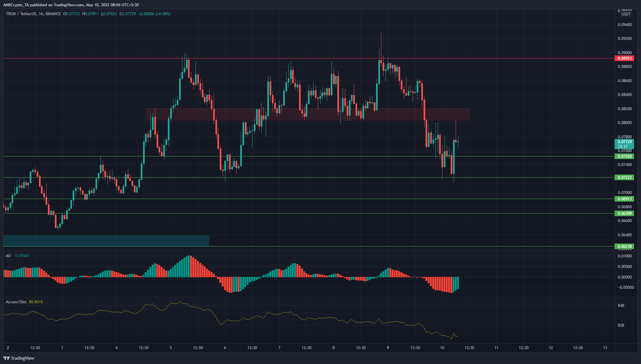Click the published-by header text at top
This screenshot has width=641, height=364.
71,5
